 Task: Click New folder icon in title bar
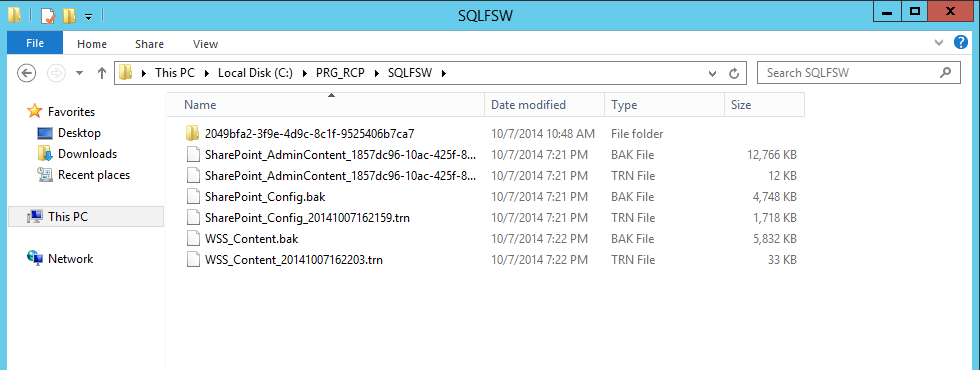tap(69, 16)
